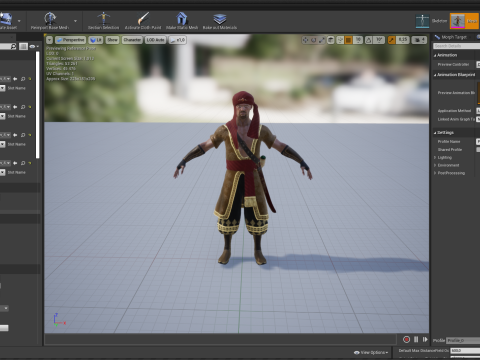480x360 pixels.
Task: Open the Reimport Base Mesh dropdown arrow
Action: pos(75,21)
